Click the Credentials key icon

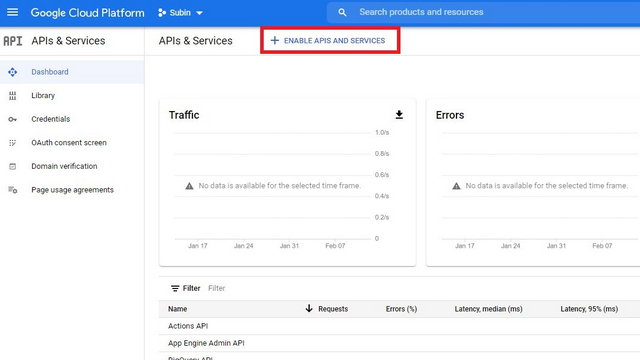(13, 119)
